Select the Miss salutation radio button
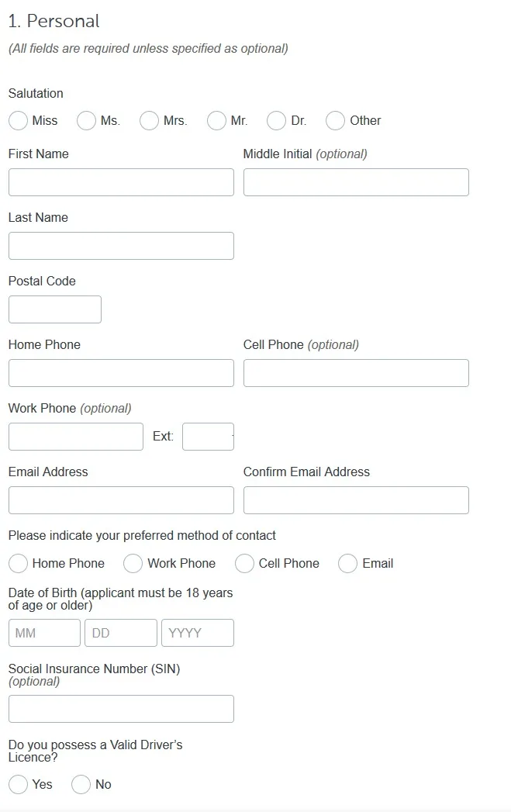 19,121
